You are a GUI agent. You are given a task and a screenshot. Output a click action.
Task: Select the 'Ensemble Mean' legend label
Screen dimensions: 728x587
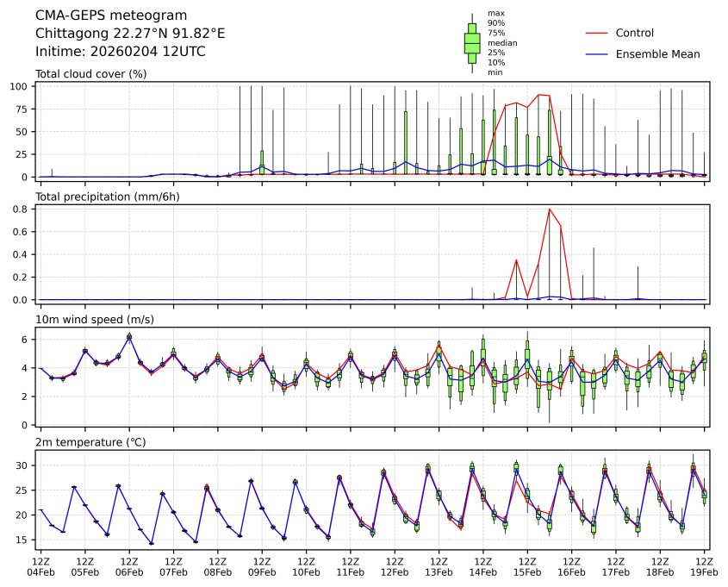[x=657, y=54]
